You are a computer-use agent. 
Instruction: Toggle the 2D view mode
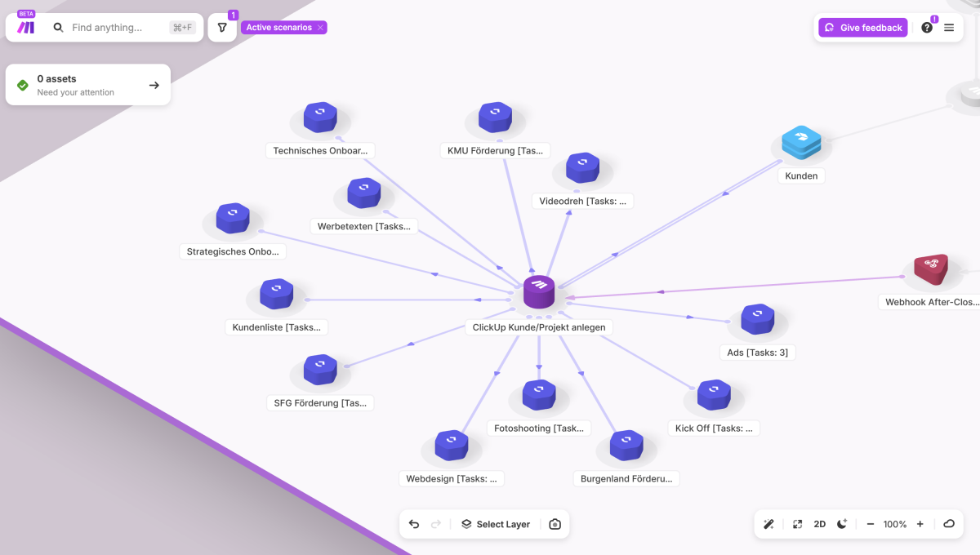[x=820, y=524]
